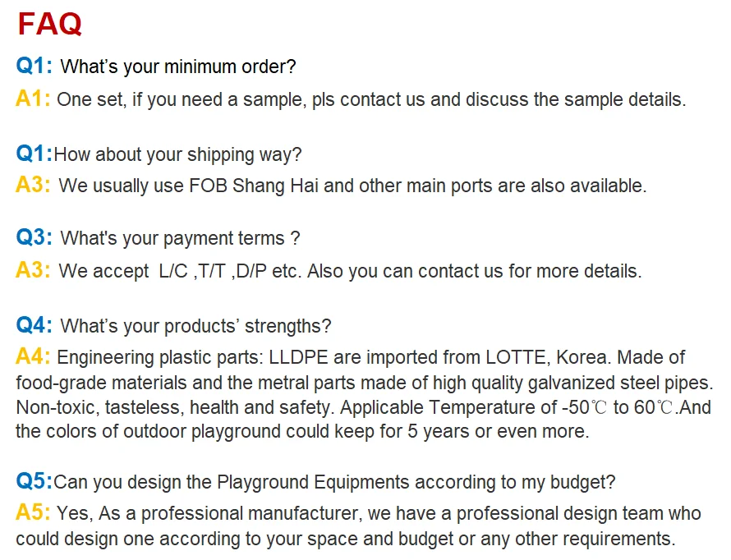Click the orange A1 answer label
This screenshot has height=560, width=731.
33,99
